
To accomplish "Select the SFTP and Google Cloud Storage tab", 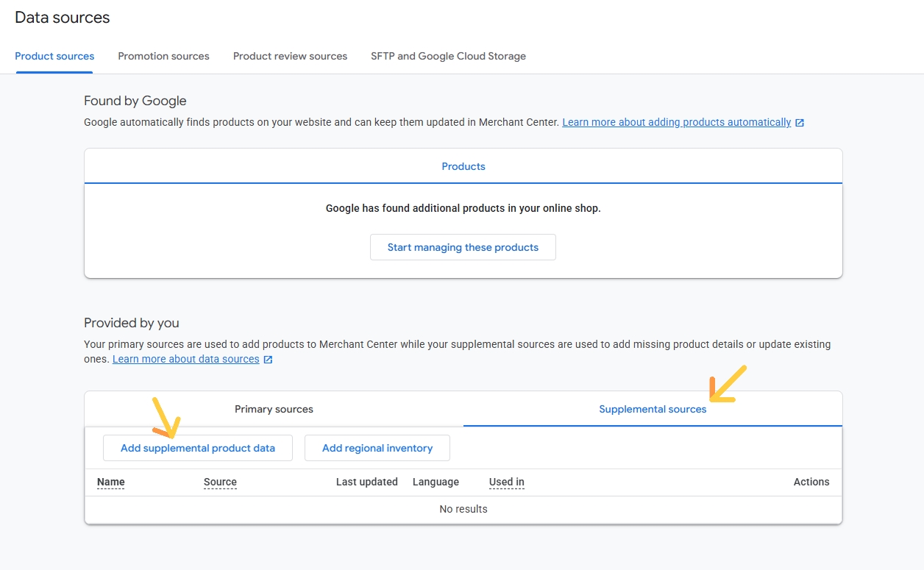I will 448,56.
